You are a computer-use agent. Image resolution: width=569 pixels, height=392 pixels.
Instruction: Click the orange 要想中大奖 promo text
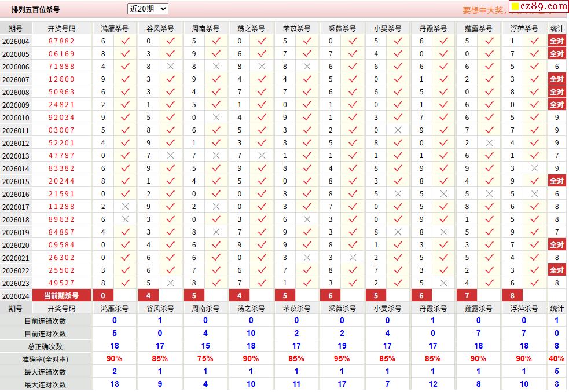point(484,10)
